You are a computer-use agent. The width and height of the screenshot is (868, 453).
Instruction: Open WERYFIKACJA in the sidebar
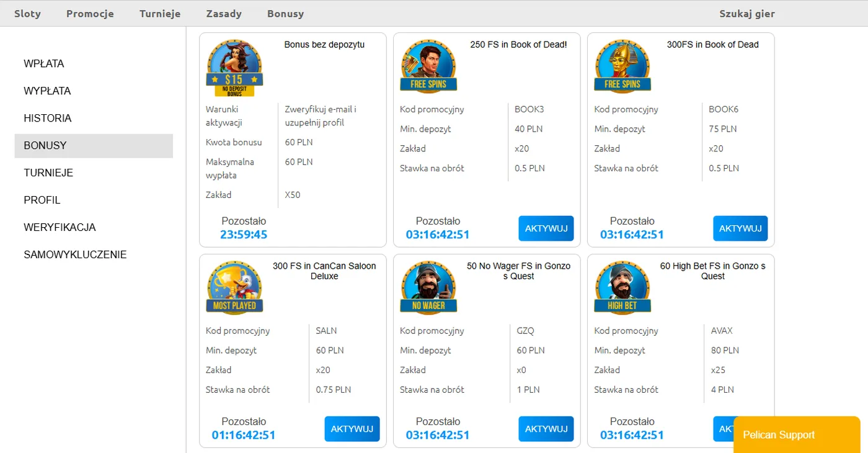(60, 228)
